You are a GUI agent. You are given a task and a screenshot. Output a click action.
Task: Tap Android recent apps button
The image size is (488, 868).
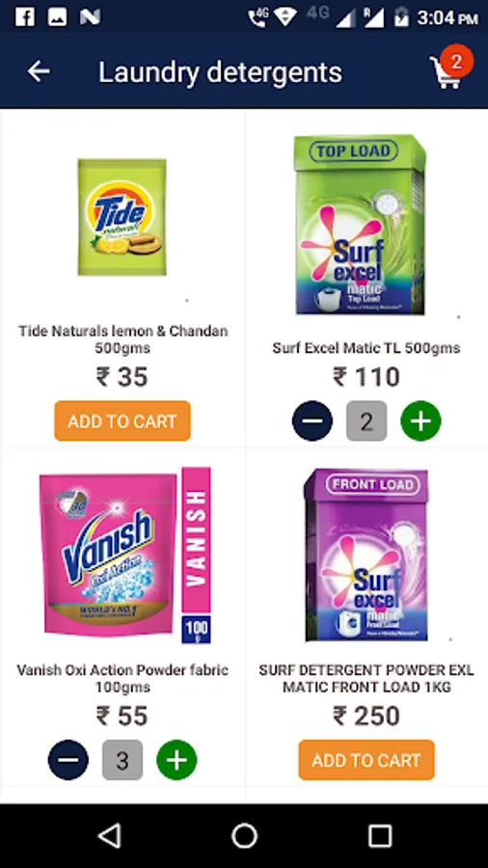tap(380, 835)
